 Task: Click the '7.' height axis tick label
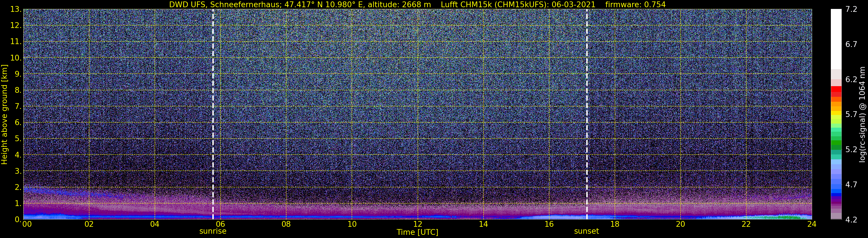click(x=18, y=106)
